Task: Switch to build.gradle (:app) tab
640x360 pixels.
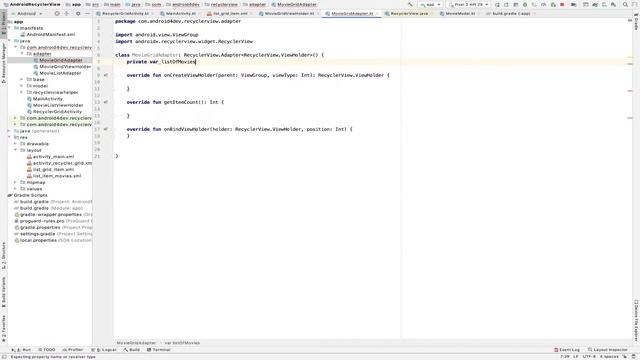Action: pos(511,13)
